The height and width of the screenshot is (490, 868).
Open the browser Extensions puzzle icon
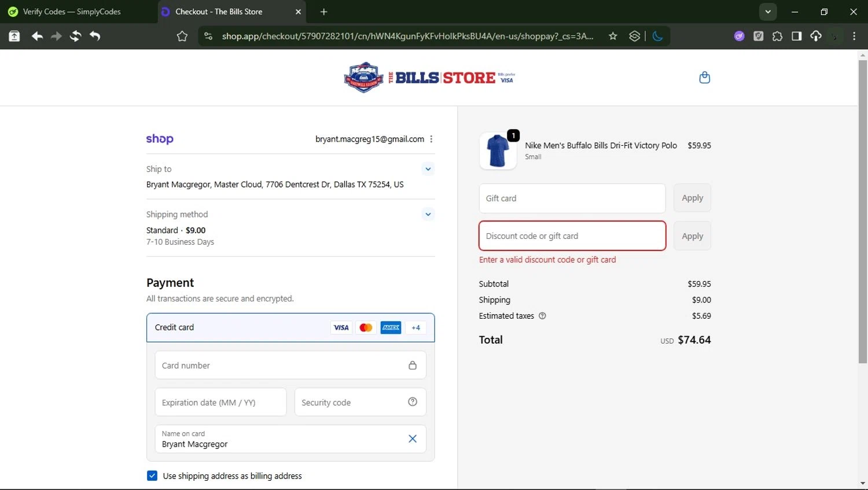point(777,36)
